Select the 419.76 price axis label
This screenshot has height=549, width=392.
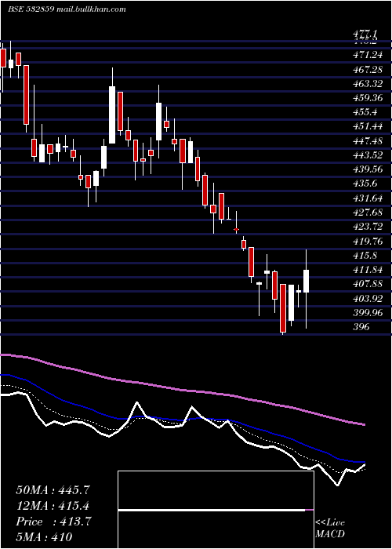click(x=368, y=242)
